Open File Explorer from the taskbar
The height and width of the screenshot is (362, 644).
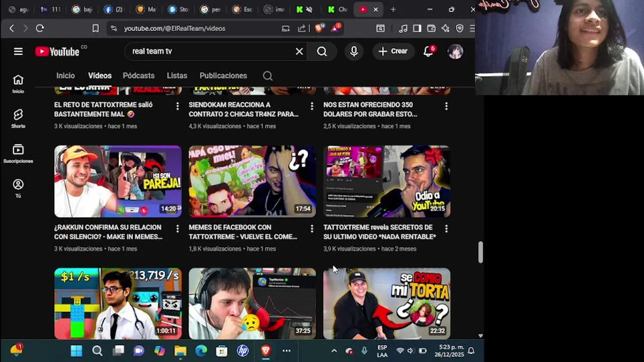(180, 350)
